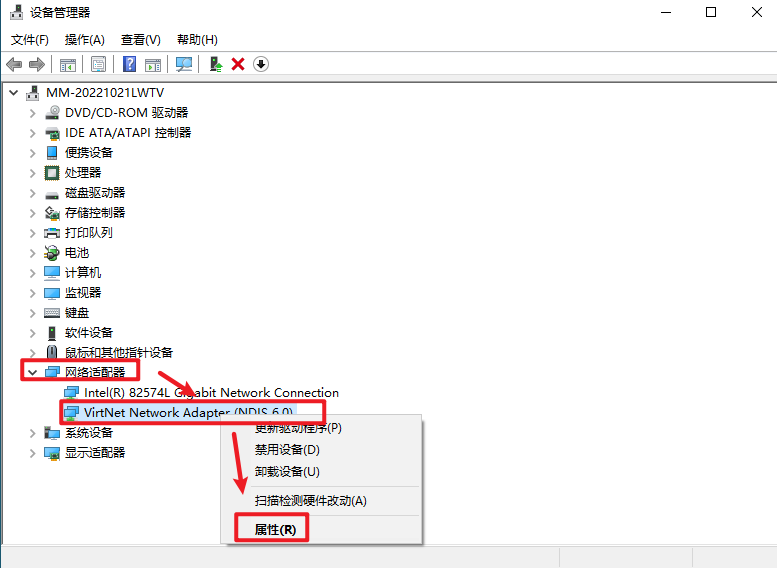
Task: Click the 存储控制器 storage controller icon
Action: pos(52,213)
